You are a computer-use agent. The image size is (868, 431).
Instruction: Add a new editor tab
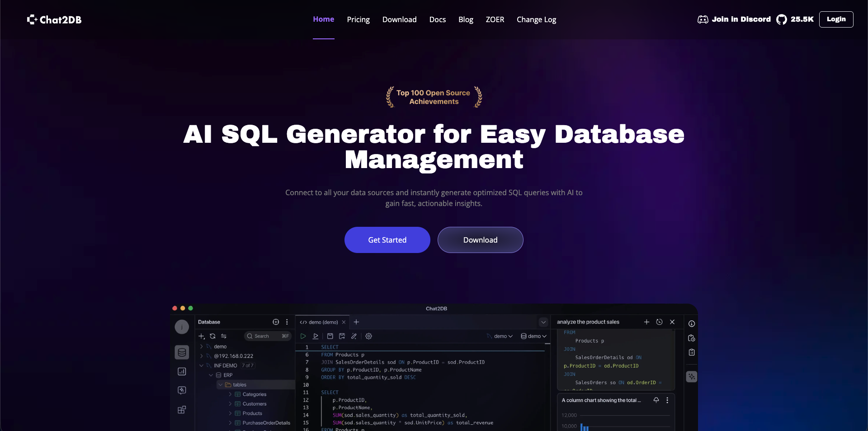click(x=356, y=322)
